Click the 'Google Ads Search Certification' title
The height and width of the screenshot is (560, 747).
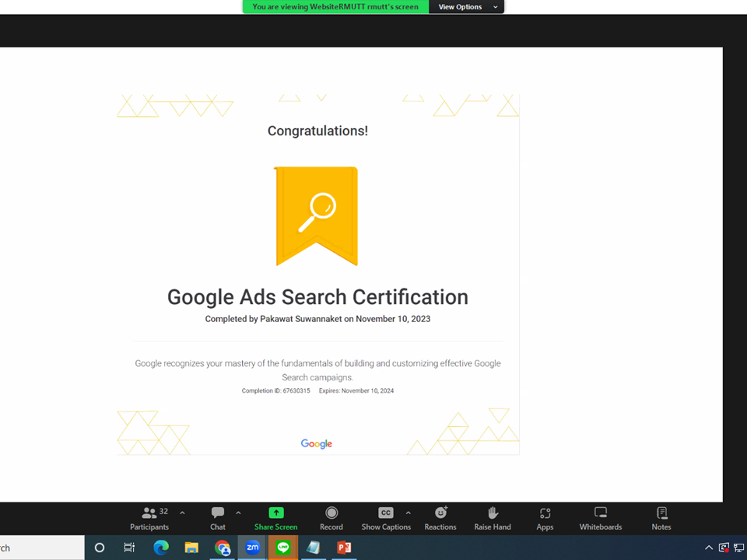[317, 297]
